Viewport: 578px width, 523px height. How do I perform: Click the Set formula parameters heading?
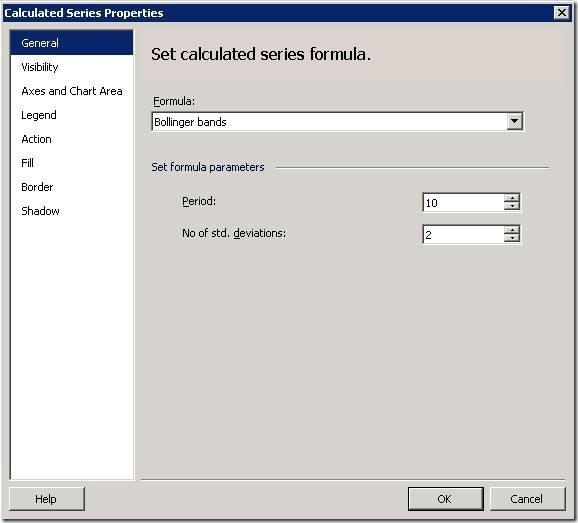[x=208, y=167]
